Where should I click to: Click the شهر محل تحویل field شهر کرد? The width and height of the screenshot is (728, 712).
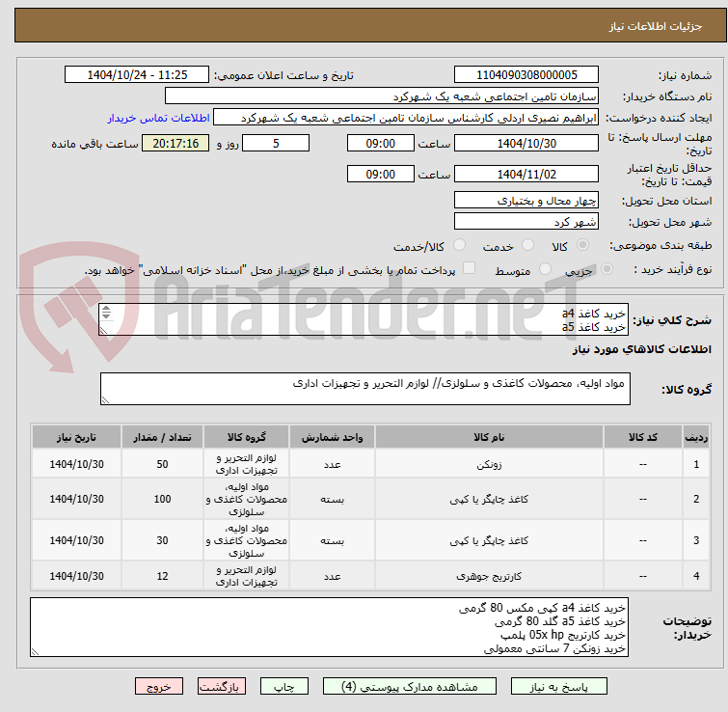tap(526, 222)
